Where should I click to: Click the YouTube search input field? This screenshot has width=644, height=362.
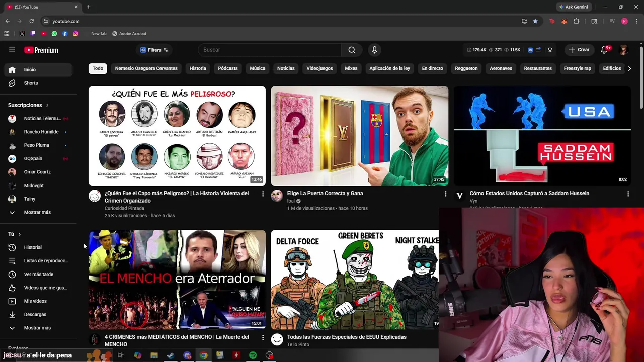tap(270, 50)
